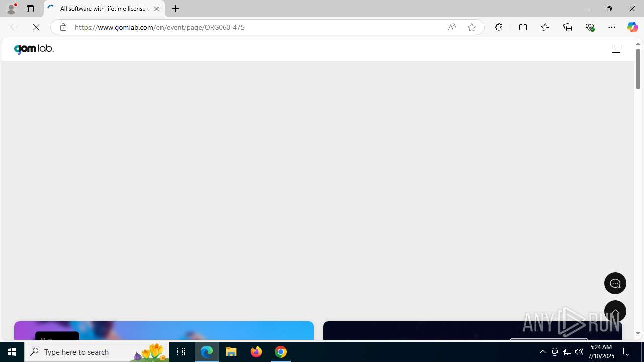Open File Explorer from taskbar

(x=231, y=352)
